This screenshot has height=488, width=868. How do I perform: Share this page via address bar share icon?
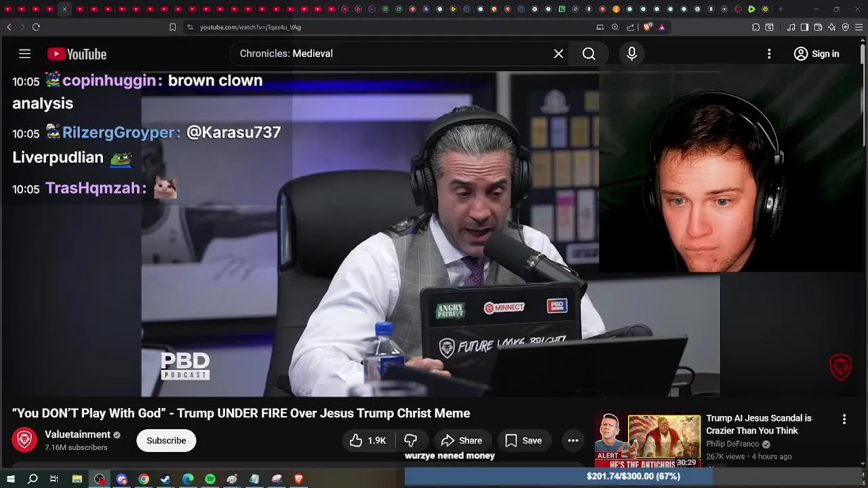[631, 27]
